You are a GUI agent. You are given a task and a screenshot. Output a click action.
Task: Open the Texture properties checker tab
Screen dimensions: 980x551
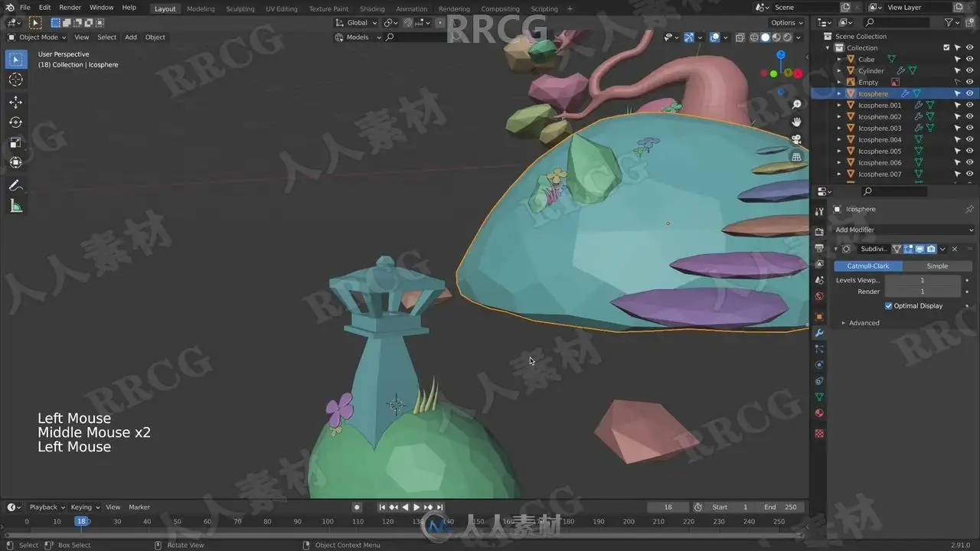point(819,433)
